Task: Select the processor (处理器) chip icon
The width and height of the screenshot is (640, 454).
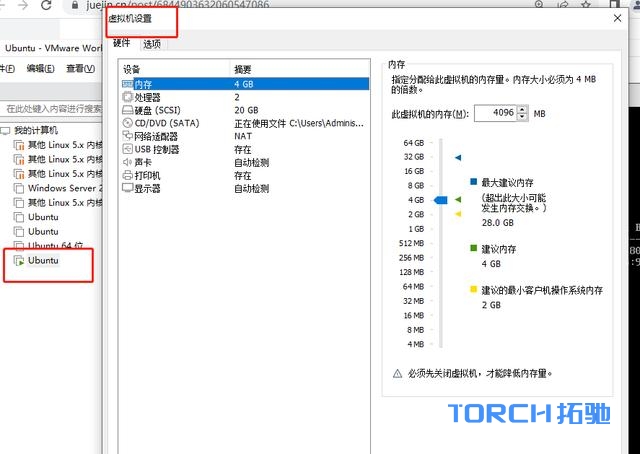Action: (127, 97)
